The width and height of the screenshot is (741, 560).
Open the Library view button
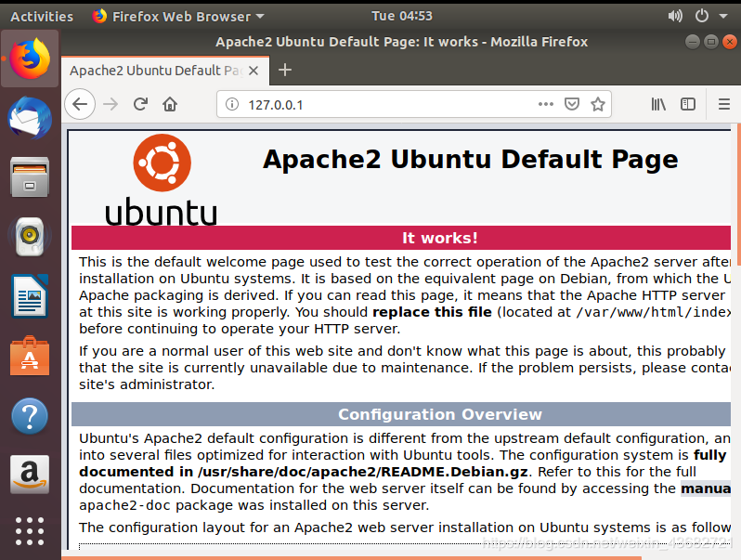[x=658, y=104]
